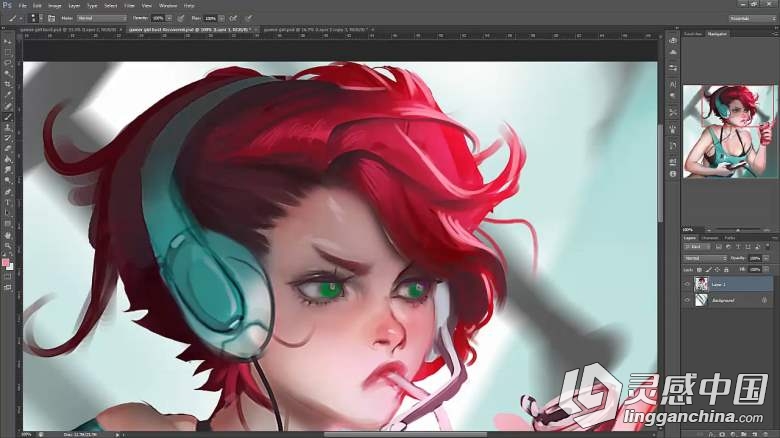
Task: Open the File menu
Action: click(x=22, y=5)
